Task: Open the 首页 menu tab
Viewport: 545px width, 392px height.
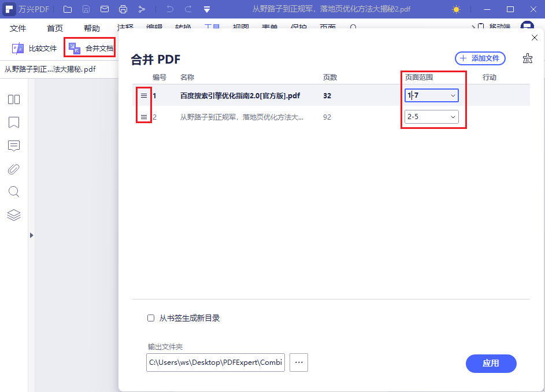Action: click(x=55, y=27)
